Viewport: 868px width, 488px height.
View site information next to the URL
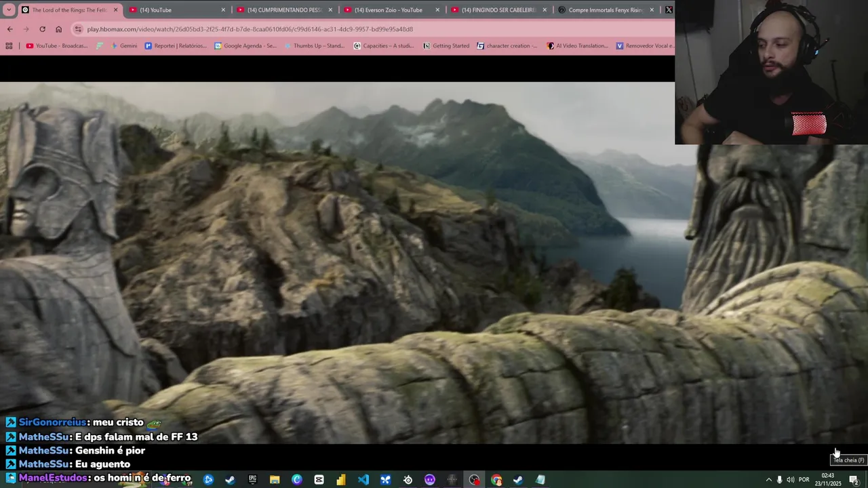pyautogui.click(x=78, y=29)
